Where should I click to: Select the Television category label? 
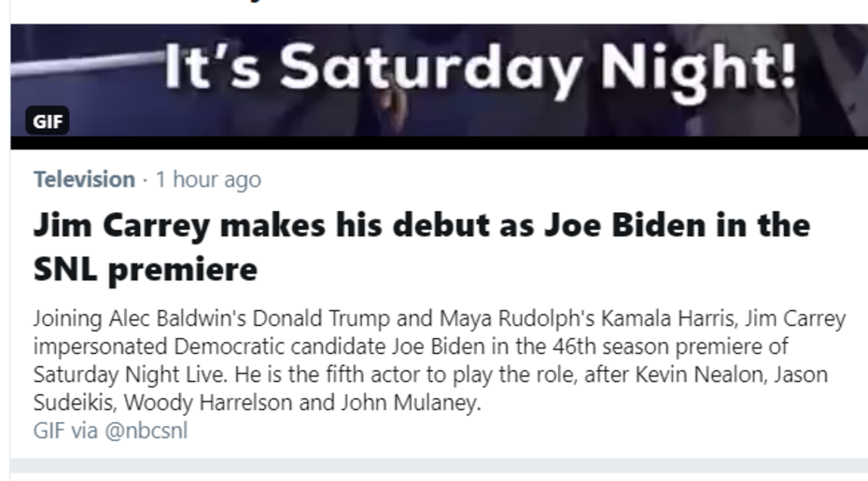tap(84, 179)
